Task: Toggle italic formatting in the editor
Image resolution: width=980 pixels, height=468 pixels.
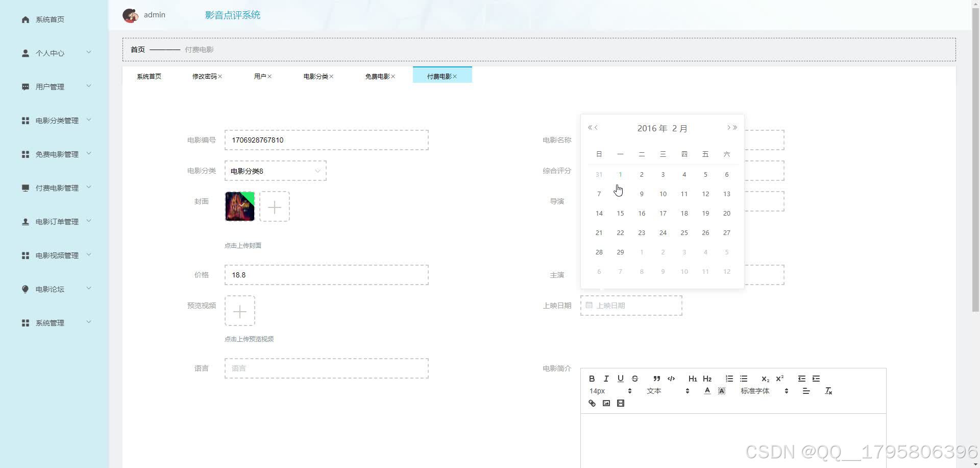Action: (x=606, y=379)
